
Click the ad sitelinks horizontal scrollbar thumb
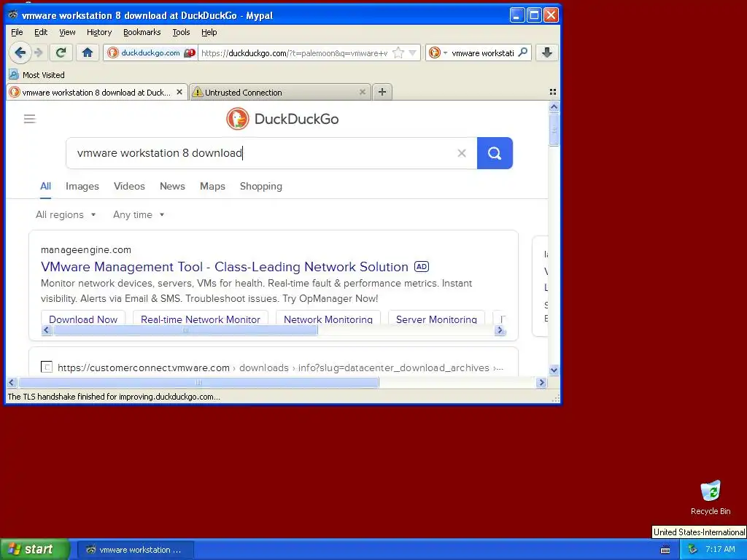tap(185, 330)
